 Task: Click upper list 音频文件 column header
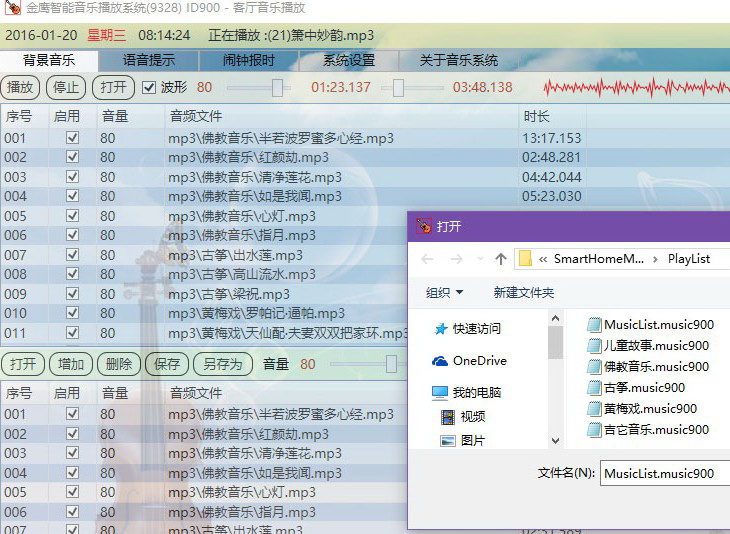pyautogui.click(x=341, y=116)
